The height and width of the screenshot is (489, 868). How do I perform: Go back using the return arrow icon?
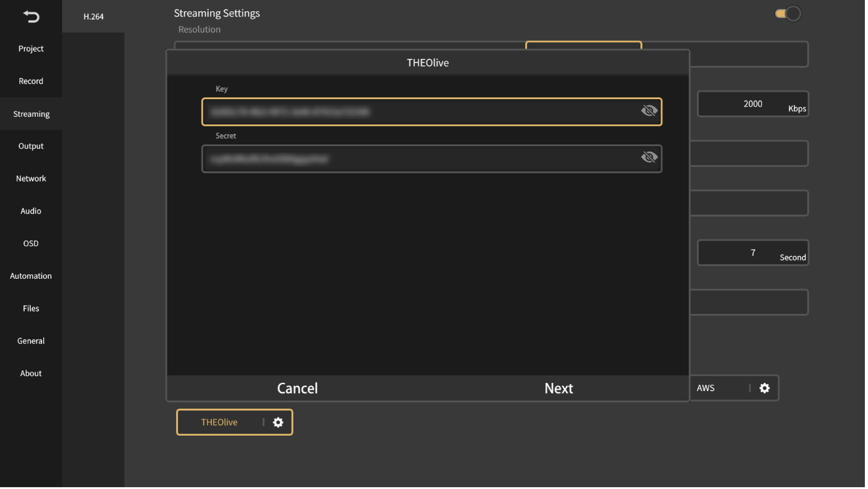pyautogui.click(x=31, y=16)
